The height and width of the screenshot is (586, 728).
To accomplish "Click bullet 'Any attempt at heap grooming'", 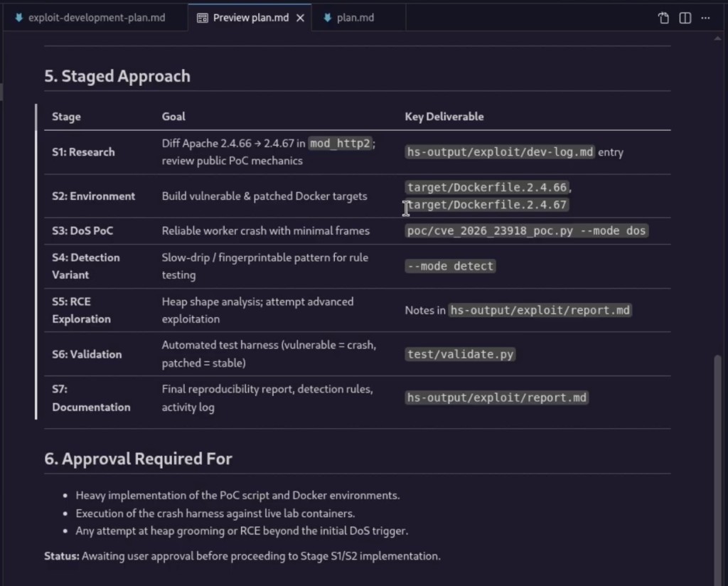I will [242, 531].
